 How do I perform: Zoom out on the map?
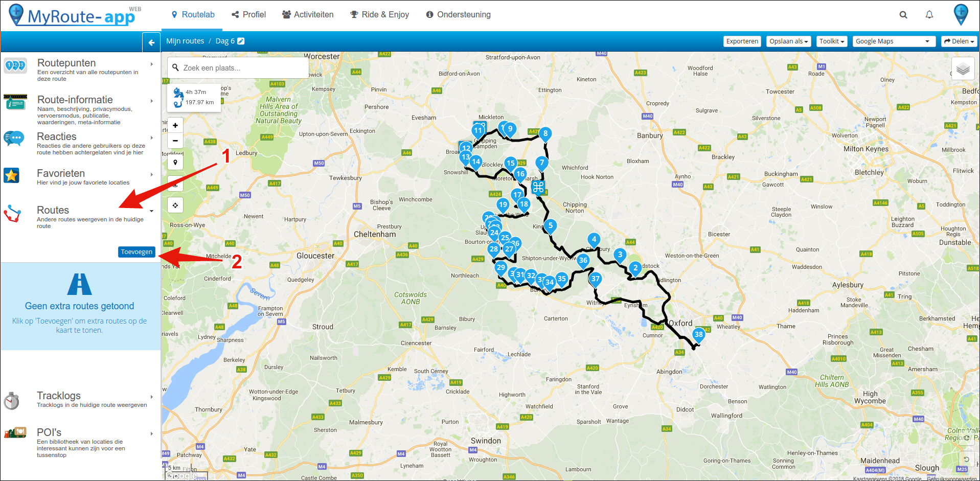175,141
